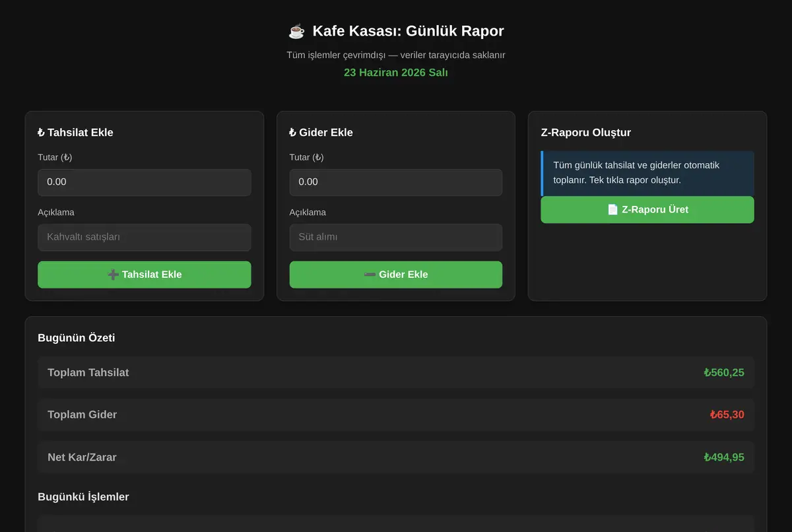
Task: Click the Net Kar/Zarar label
Action: 82,457
